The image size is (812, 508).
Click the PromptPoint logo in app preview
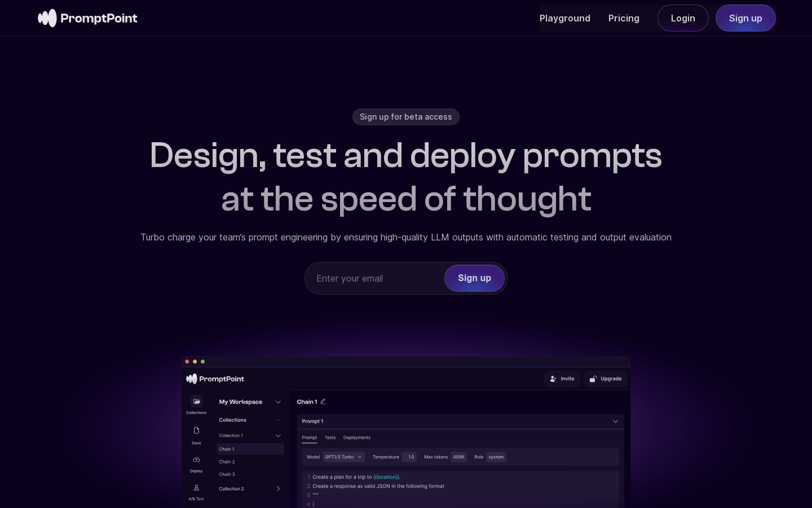click(215, 379)
